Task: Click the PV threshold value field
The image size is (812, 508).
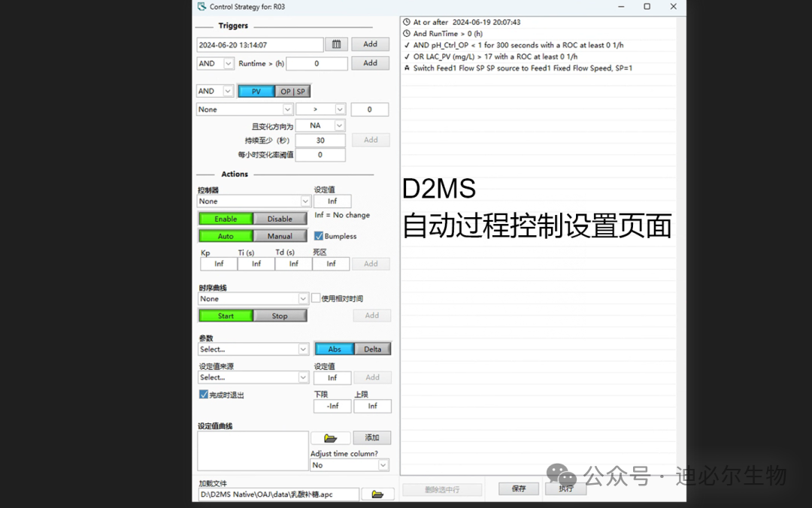Action: pos(370,109)
